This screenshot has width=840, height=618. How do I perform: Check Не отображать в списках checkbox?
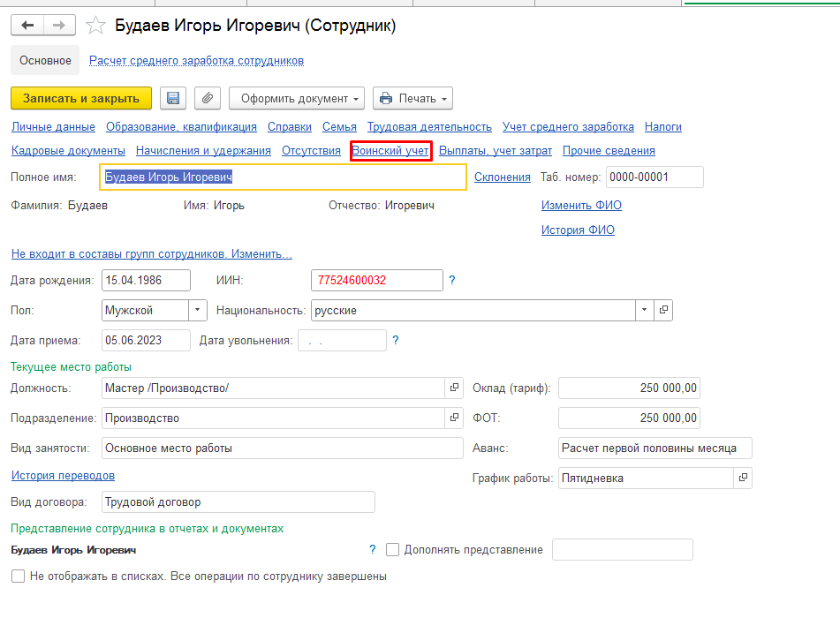coord(18,577)
